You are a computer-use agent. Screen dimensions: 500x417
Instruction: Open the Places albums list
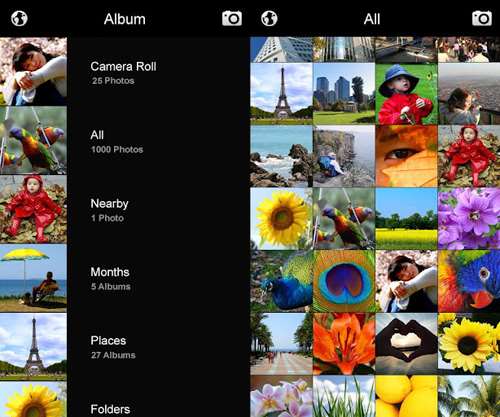(x=158, y=347)
